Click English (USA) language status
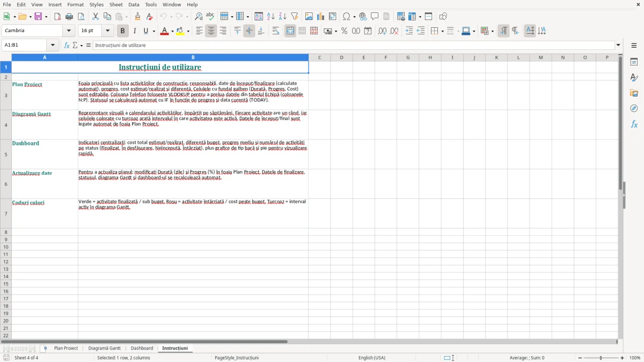 372,358
